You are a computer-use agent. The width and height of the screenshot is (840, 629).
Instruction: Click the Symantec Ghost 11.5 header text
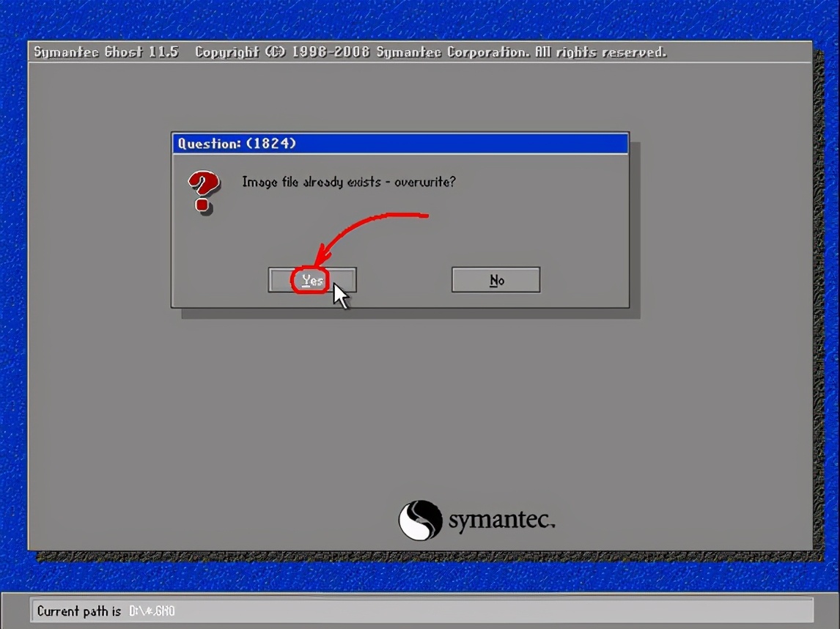pos(106,52)
